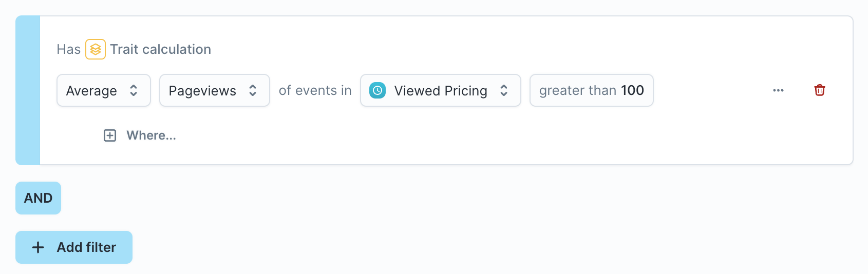Open the three-dot more options menu

coord(778,90)
